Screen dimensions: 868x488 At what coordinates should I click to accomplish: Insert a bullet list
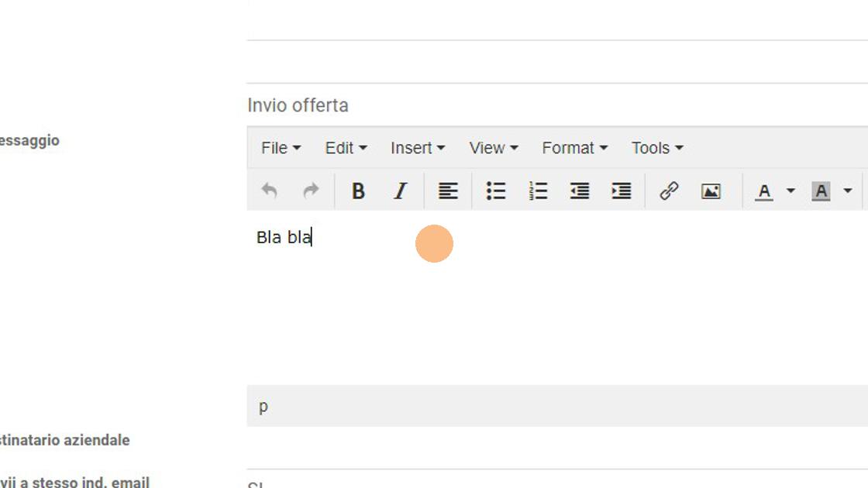[496, 191]
